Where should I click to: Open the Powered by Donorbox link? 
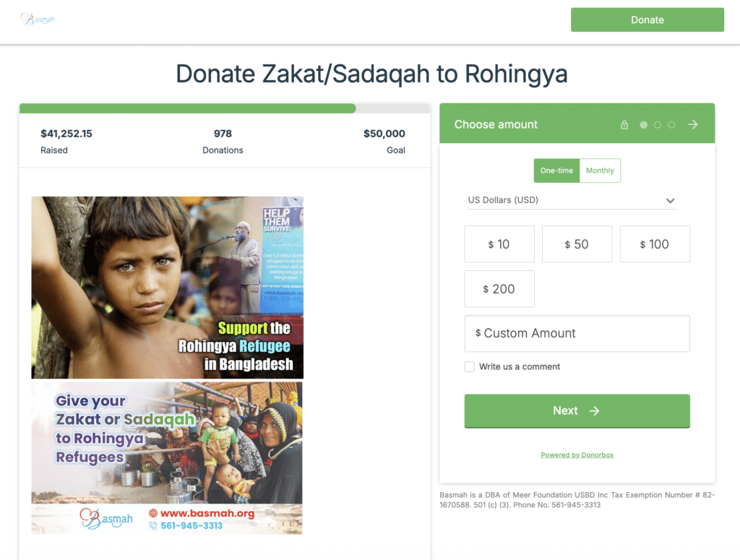click(x=577, y=455)
